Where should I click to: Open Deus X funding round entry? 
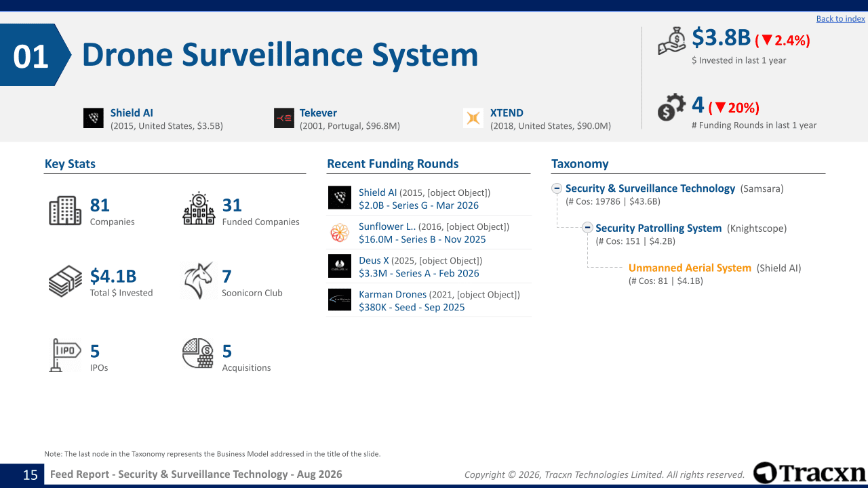pyautogui.click(x=374, y=260)
